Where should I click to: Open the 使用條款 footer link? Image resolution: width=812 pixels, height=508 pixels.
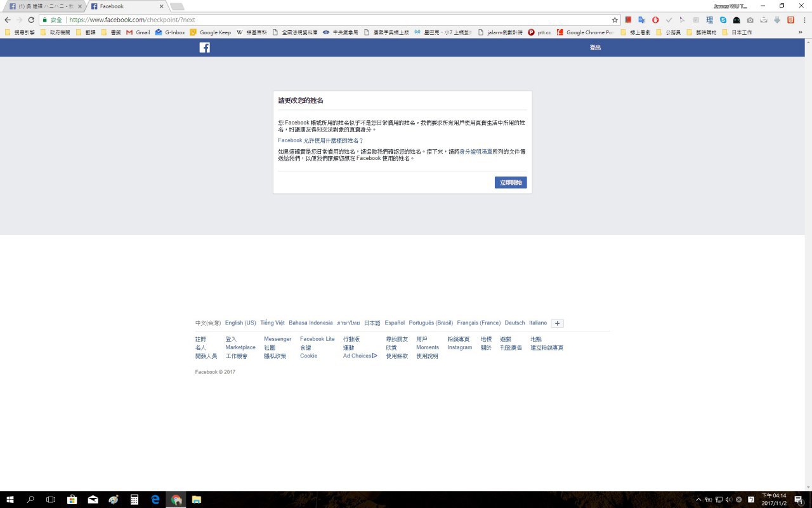click(397, 356)
